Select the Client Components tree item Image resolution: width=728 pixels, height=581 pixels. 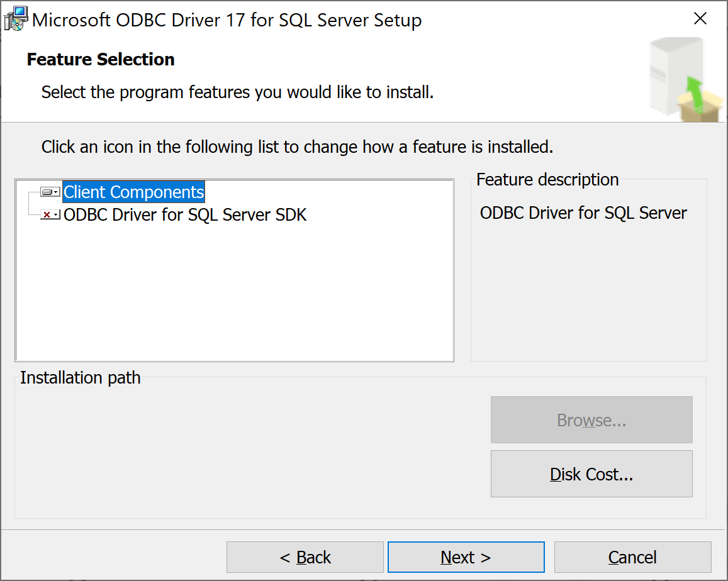coord(134,192)
